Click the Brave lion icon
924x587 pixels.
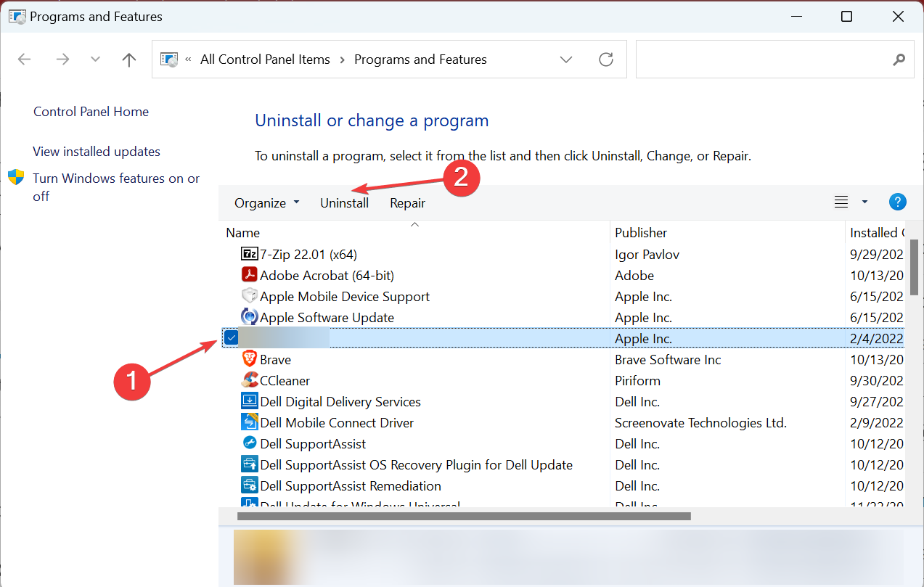(249, 359)
